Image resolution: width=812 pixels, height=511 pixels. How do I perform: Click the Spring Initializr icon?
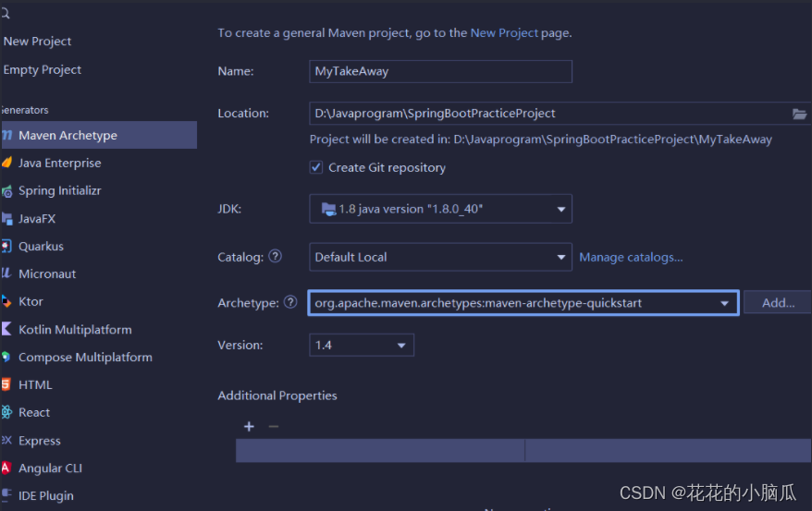(6, 191)
